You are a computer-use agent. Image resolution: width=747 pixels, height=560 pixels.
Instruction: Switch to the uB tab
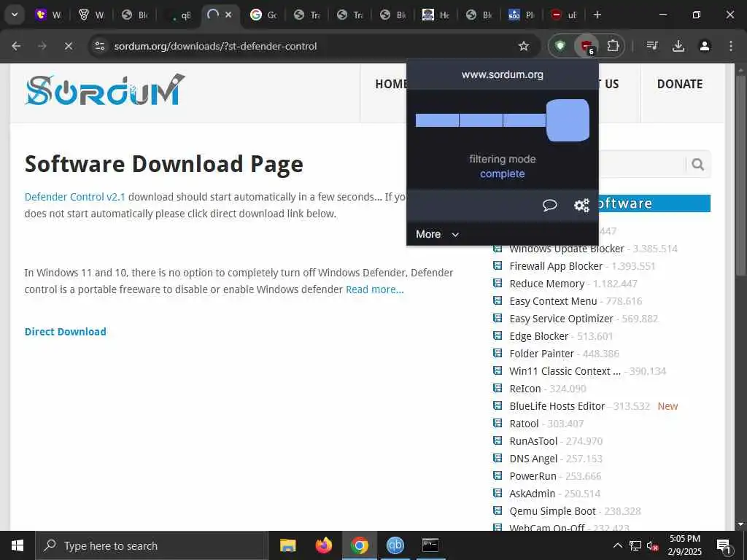(x=565, y=15)
